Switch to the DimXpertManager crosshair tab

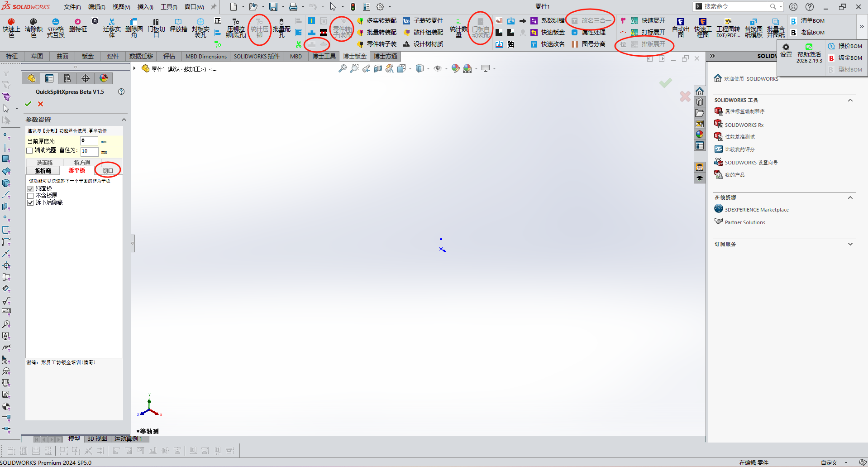(x=86, y=78)
